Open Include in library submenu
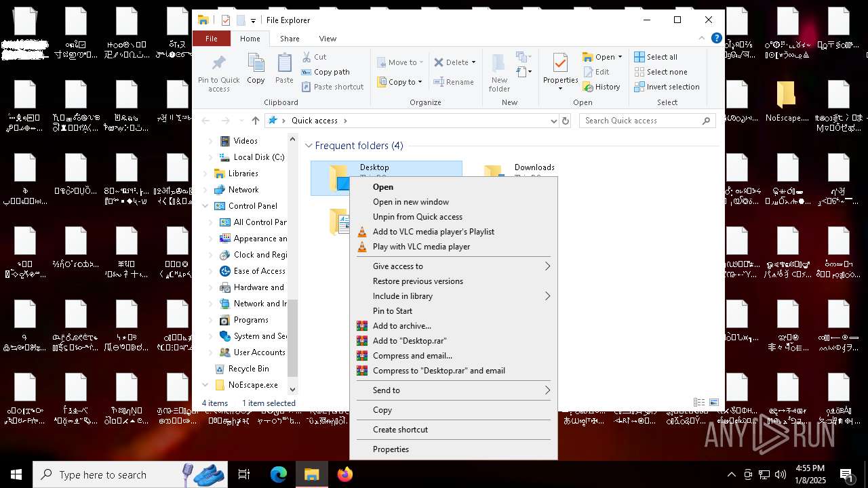The width and height of the screenshot is (868, 488). (x=453, y=296)
